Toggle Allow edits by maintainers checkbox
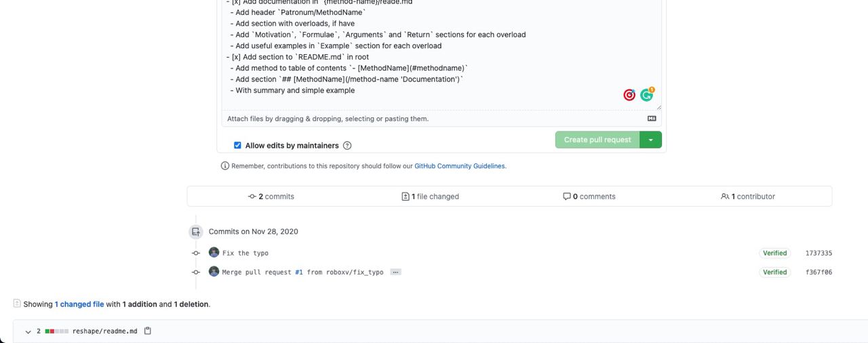 click(x=237, y=145)
